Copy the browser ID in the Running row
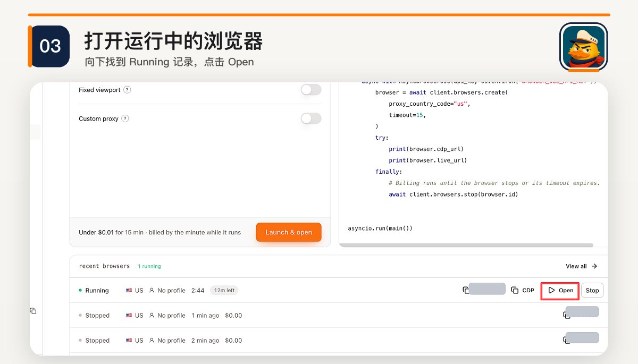The image size is (638, 364). (x=466, y=290)
